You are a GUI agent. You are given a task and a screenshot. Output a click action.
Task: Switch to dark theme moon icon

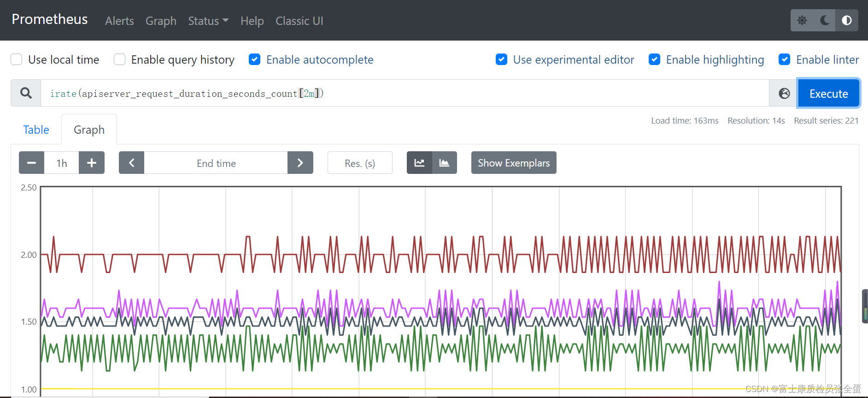pyautogui.click(x=825, y=20)
